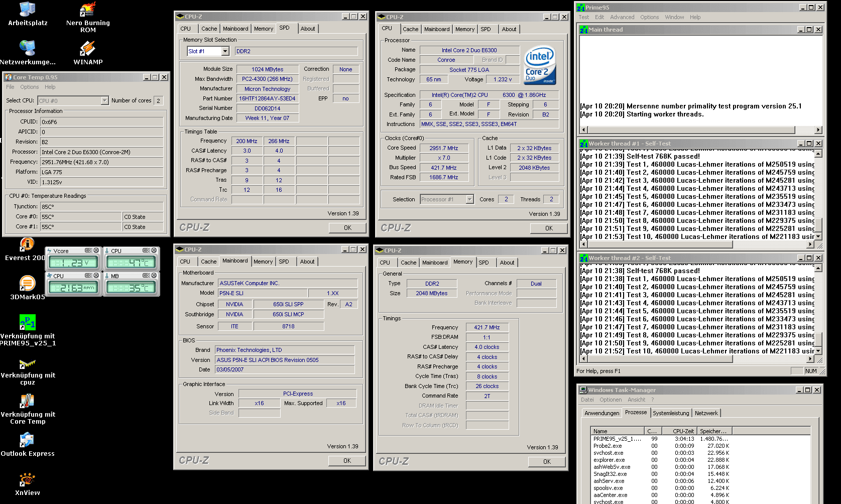Click the Tjunction 85C° field in Core Temp

[x=101, y=207]
